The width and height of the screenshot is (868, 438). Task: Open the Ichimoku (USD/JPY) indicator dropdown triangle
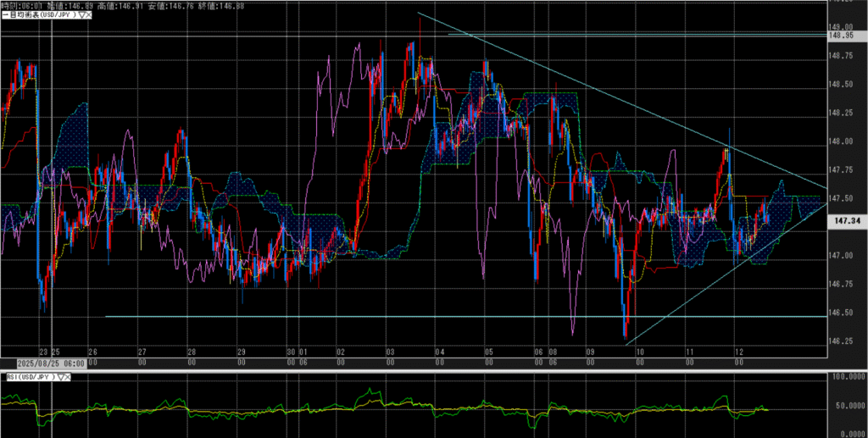point(81,14)
